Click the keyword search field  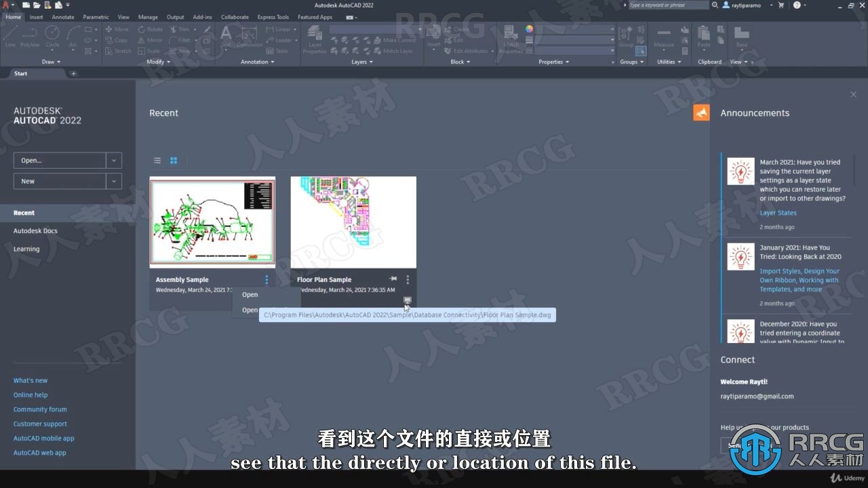click(x=667, y=5)
